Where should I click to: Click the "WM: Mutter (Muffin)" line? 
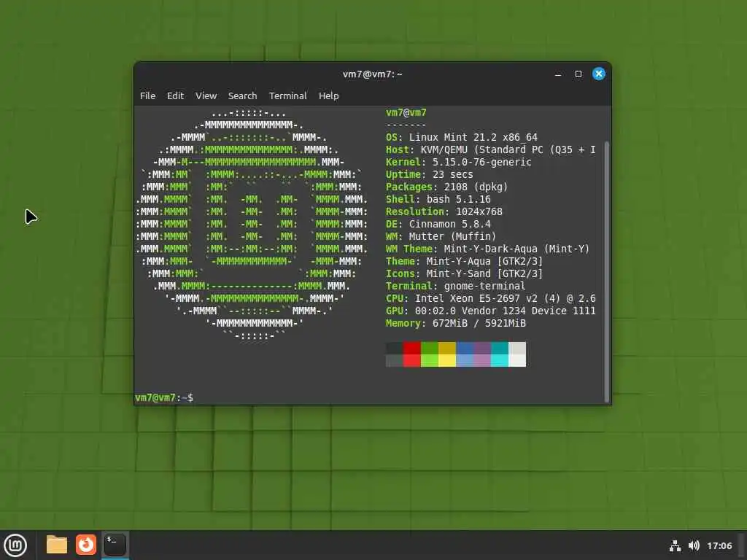tap(441, 237)
